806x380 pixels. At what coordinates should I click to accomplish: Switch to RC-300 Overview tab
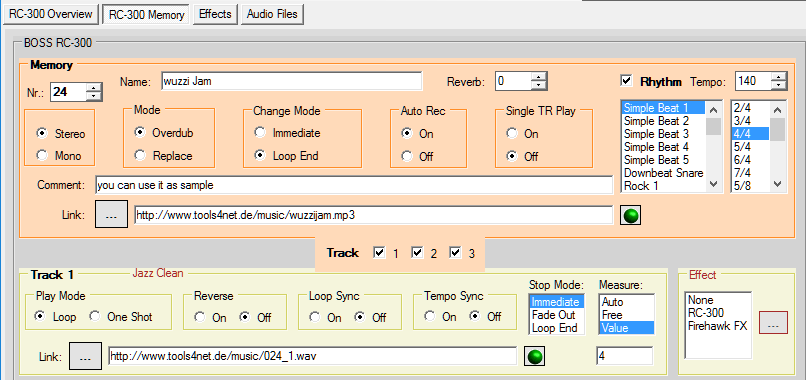tap(50, 14)
